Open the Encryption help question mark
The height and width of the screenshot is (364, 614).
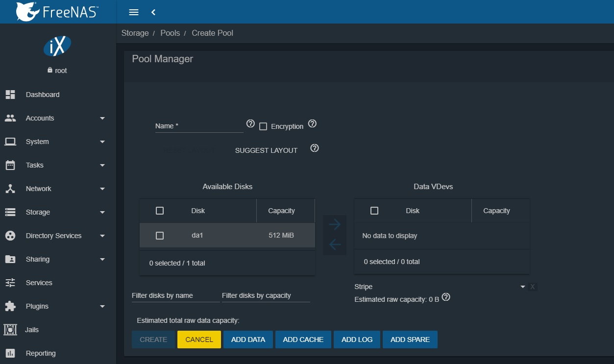pos(312,124)
